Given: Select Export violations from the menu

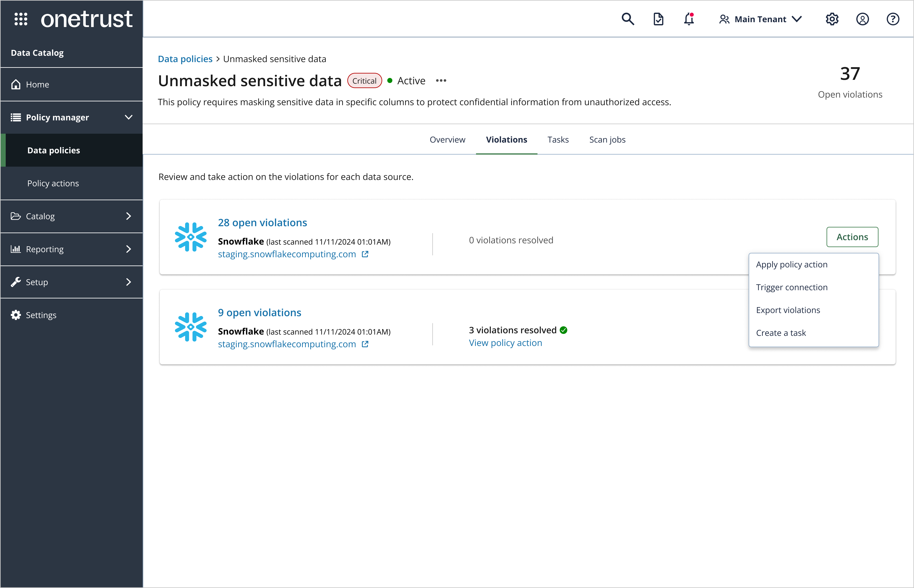Looking at the screenshot, I should click(x=788, y=310).
